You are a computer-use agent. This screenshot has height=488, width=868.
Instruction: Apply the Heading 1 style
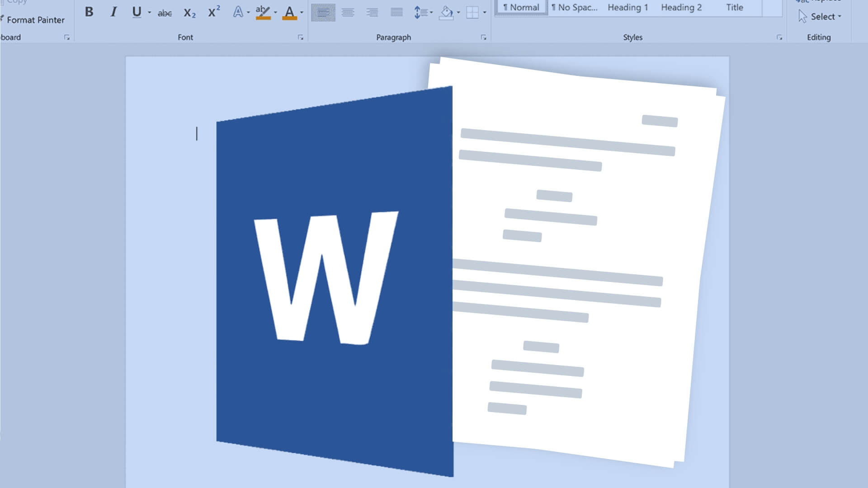(x=627, y=7)
